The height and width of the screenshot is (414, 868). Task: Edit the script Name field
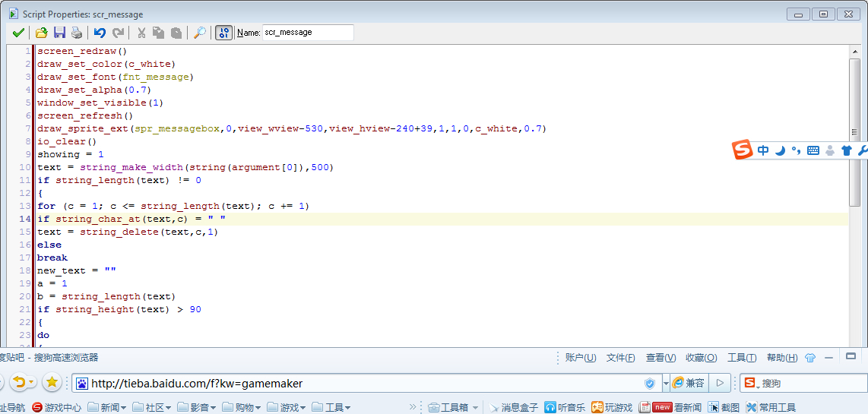coord(308,33)
